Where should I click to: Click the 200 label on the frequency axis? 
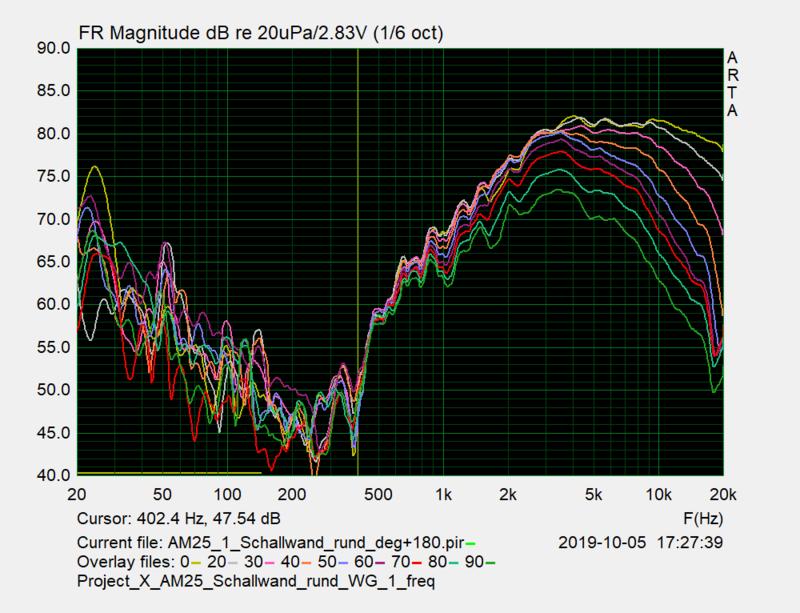(x=292, y=494)
